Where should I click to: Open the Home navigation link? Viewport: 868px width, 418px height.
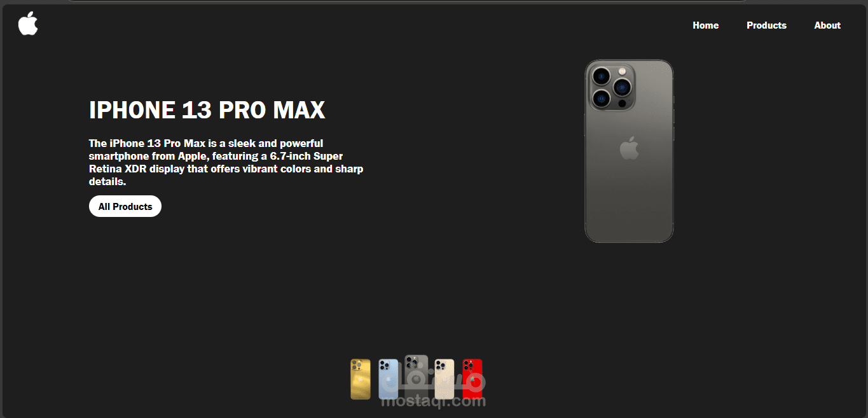click(x=705, y=25)
